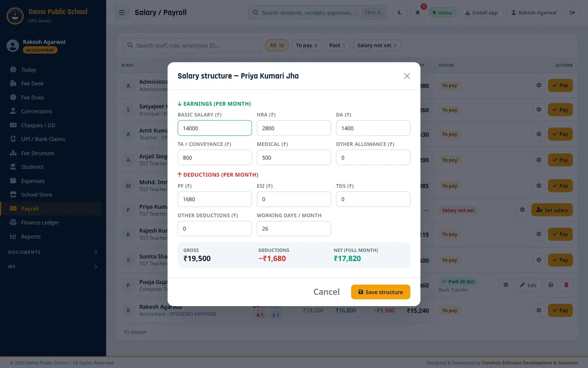
Task: Open the Rakesh Agarwal user menu in the top bar
Action: pyautogui.click(x=534, y=13)
